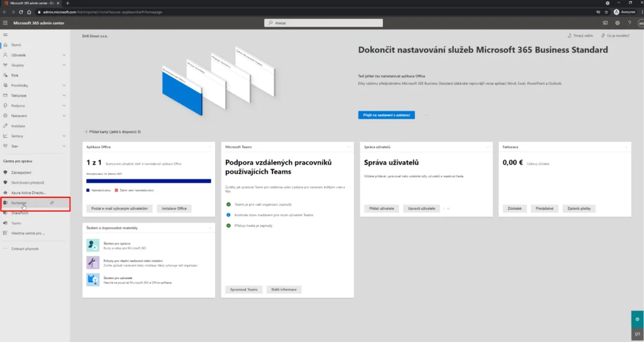Switch on dark mode (Tmavý režim)

click(x=580, y=36)
